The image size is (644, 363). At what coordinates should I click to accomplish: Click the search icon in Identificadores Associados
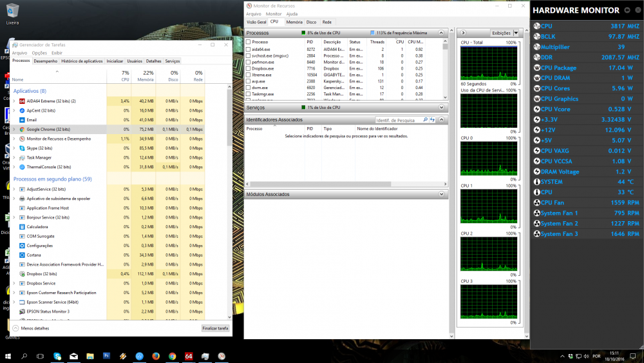[426, 120]
